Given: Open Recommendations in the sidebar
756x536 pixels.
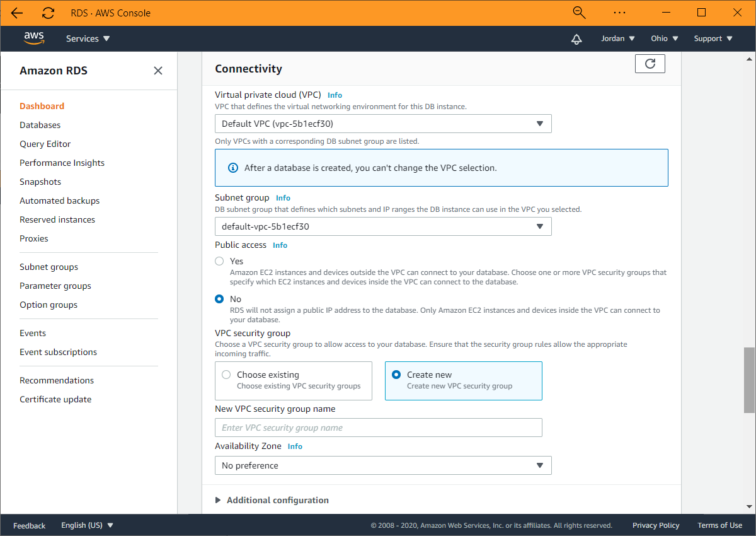Looking at the screenshot, I should (x=57, y=380).
